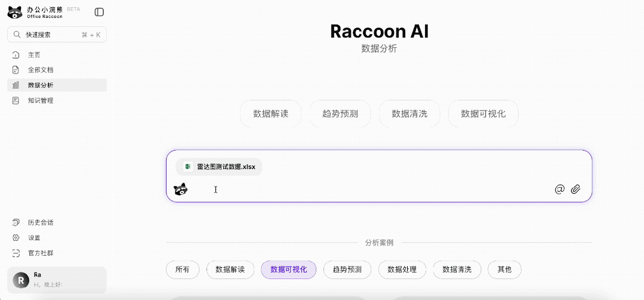Click the search magnifier icon

17,35
